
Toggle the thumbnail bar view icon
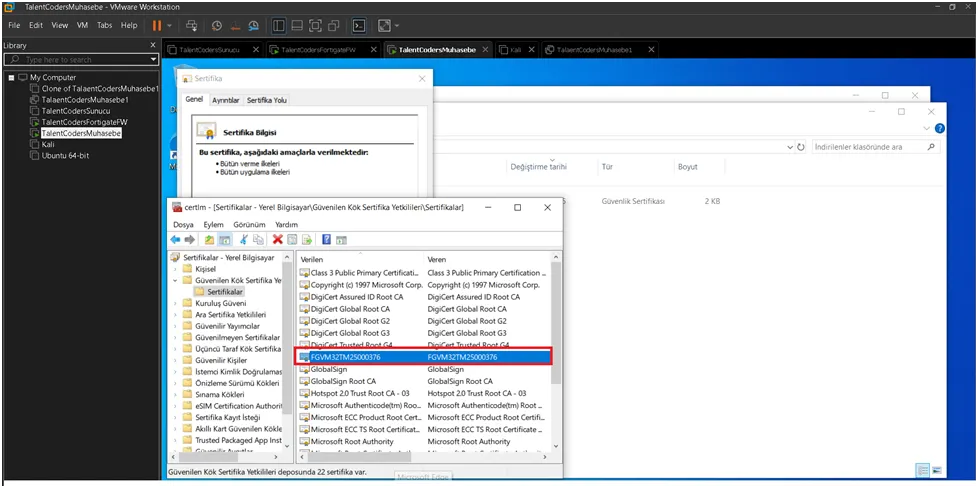297,26
